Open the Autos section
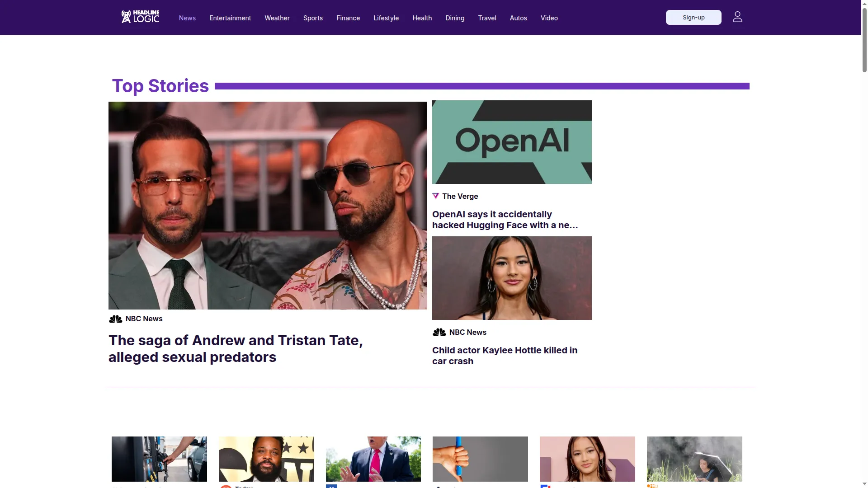Viewport: 868px width, 488px height. (519, 18)
